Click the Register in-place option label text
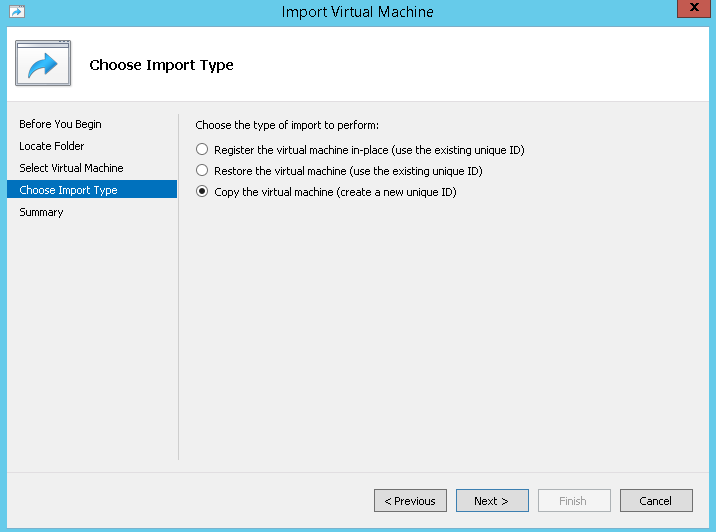This screenshot has height=532, width=716. click(369, 150)
